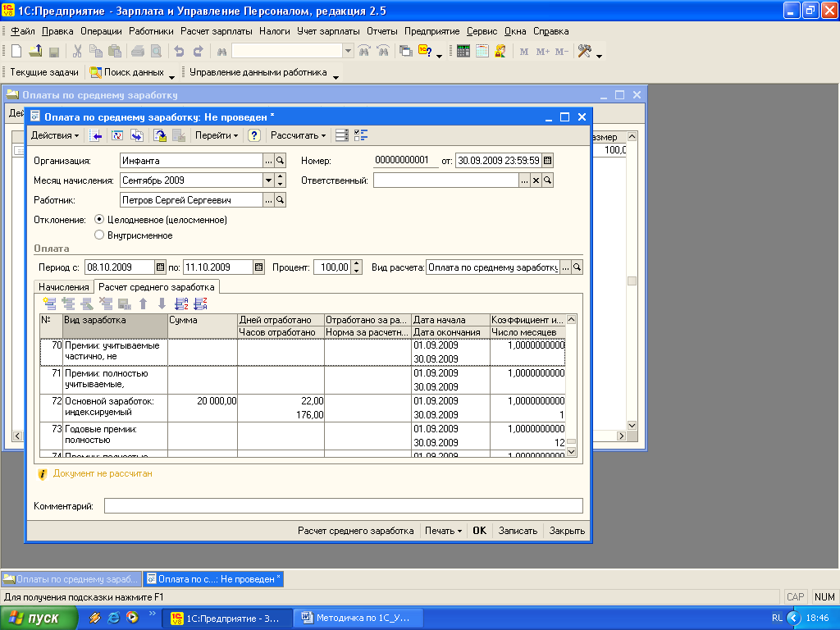Click the Комментарий input field
Image resolution: width=840 pixels, height=630 pixels.
(344, 505)
